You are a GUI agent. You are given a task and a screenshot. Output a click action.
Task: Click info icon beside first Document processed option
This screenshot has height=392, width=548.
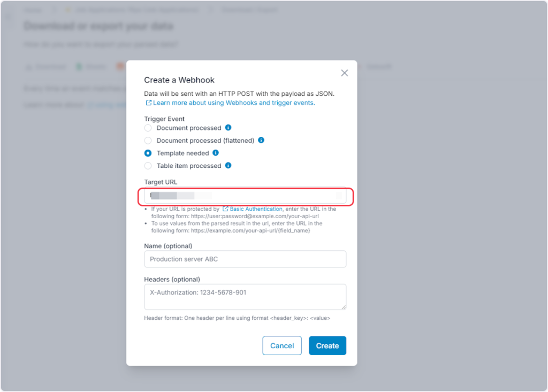228,128
